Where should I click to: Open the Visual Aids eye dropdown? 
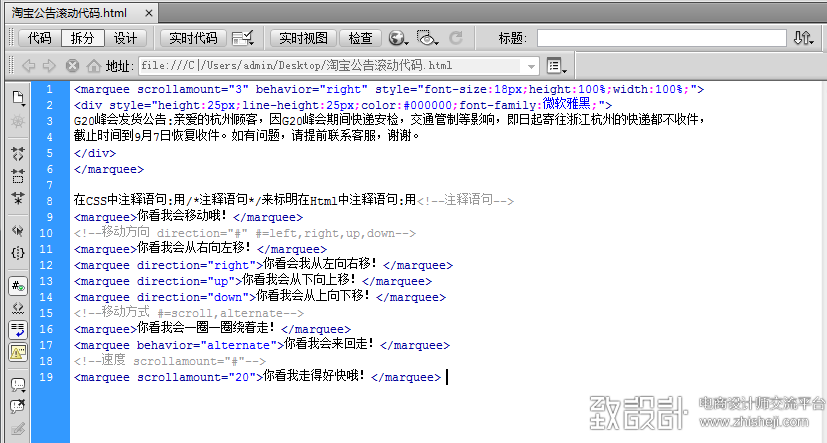427,38
